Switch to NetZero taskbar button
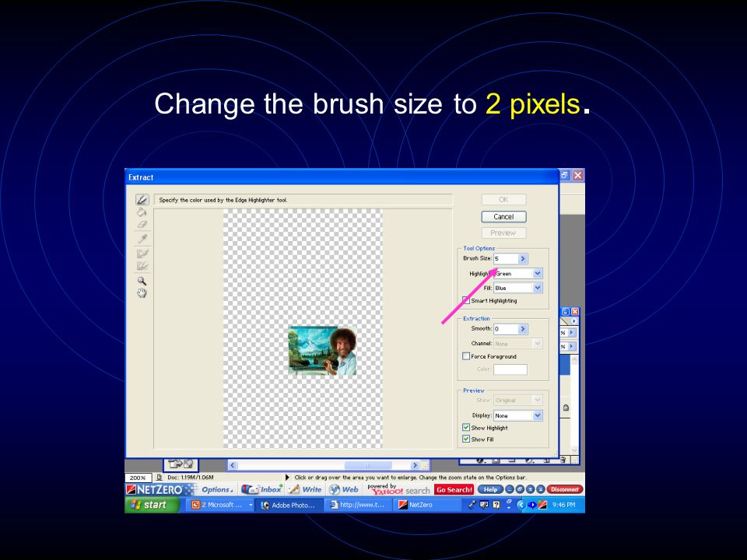The height and width of the screenshot is (560, 747). [x=427, y=505]
